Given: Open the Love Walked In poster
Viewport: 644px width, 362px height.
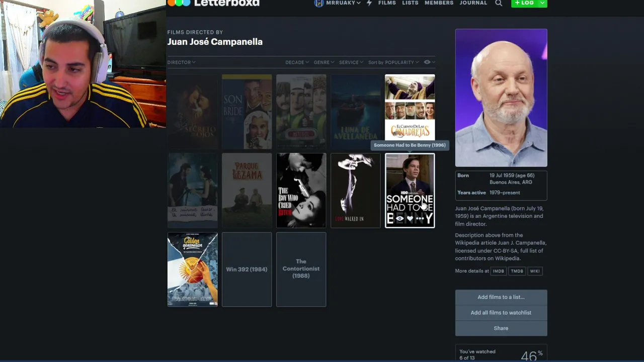Looking at the screenshot, I should [356, 191].
